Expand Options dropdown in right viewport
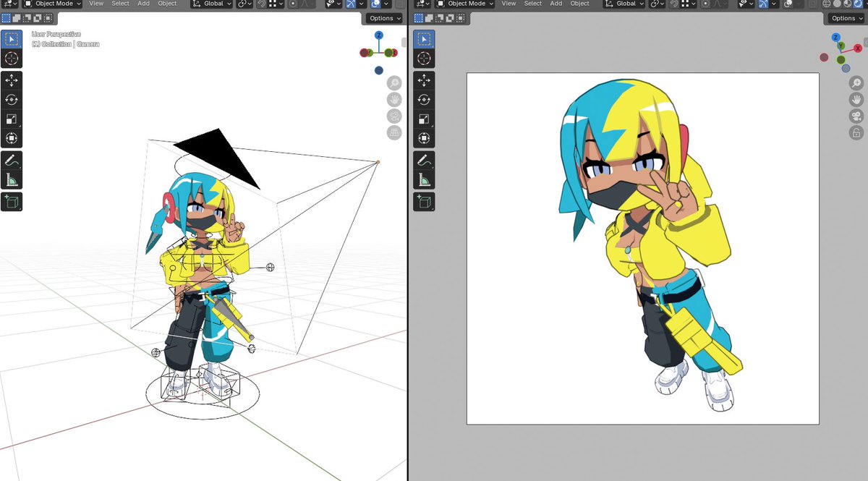Screen dimensions: 868x481 pos(846,18)
